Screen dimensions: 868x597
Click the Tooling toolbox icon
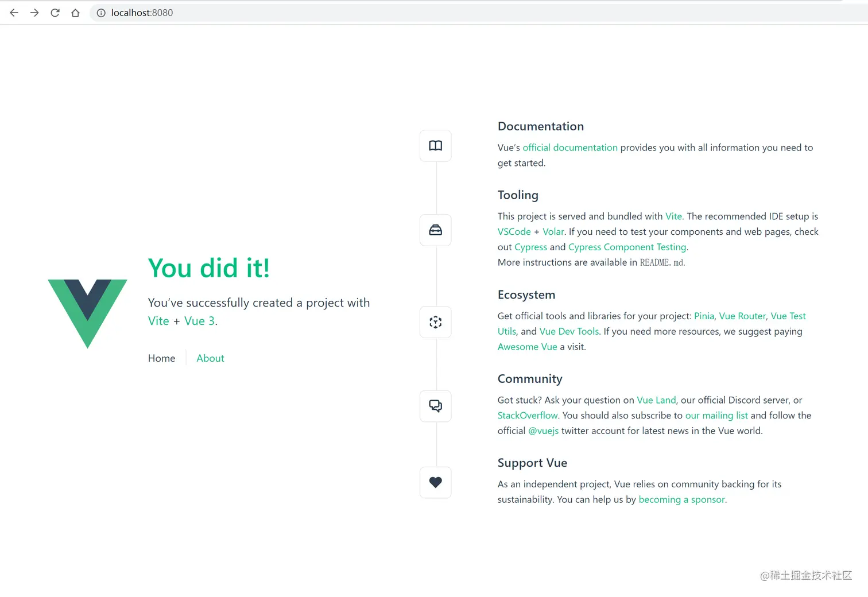(436, 230)
